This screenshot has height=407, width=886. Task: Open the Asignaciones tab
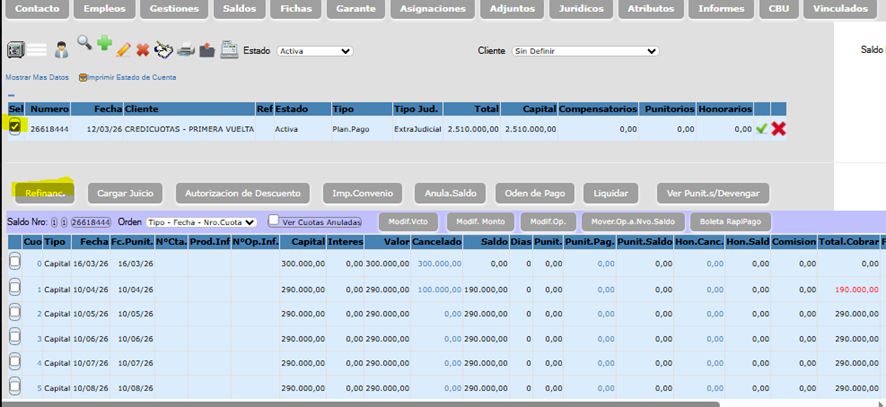tap(432, 9)
